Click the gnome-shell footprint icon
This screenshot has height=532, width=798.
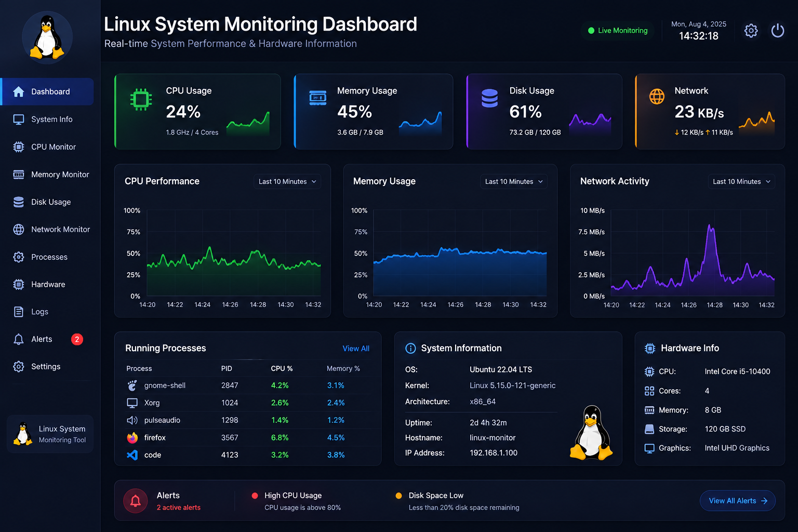(x=132, y=385)
